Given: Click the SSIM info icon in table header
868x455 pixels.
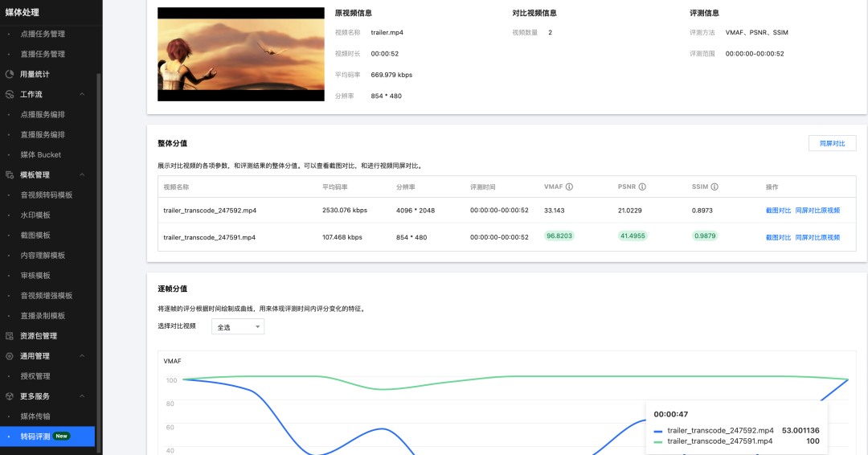Looking at the screenshot, I should click(714, 187).
